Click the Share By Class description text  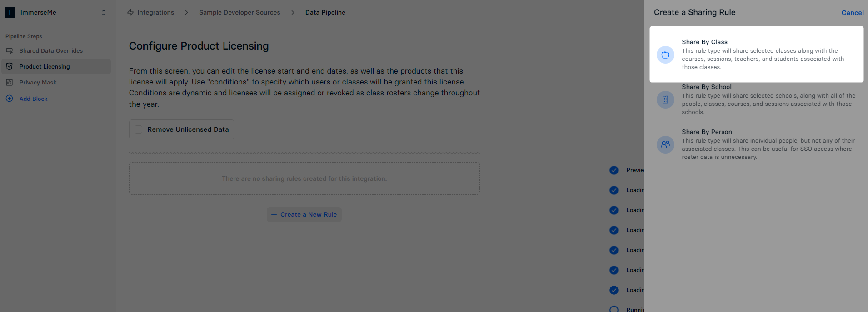click(763, 59)
